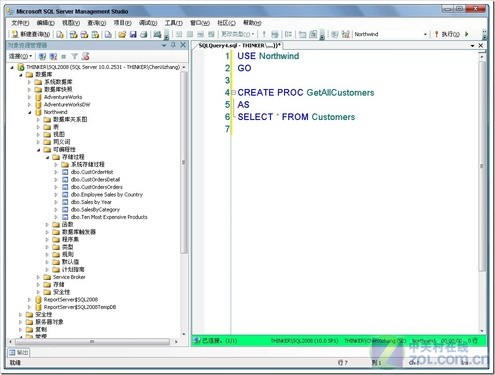Open the 输出 Output tab at bottom

click(19, 352)
